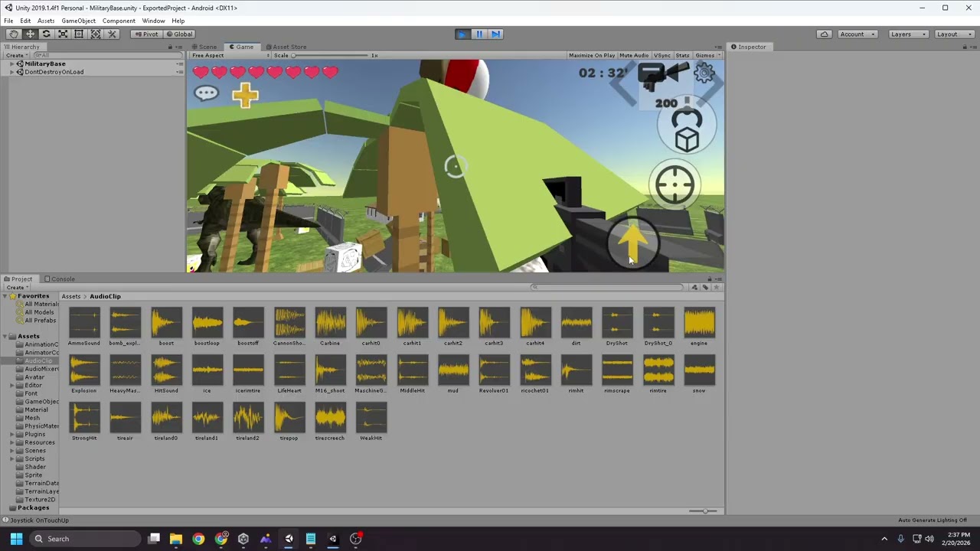Open the Account dropdown

(857, 34)
